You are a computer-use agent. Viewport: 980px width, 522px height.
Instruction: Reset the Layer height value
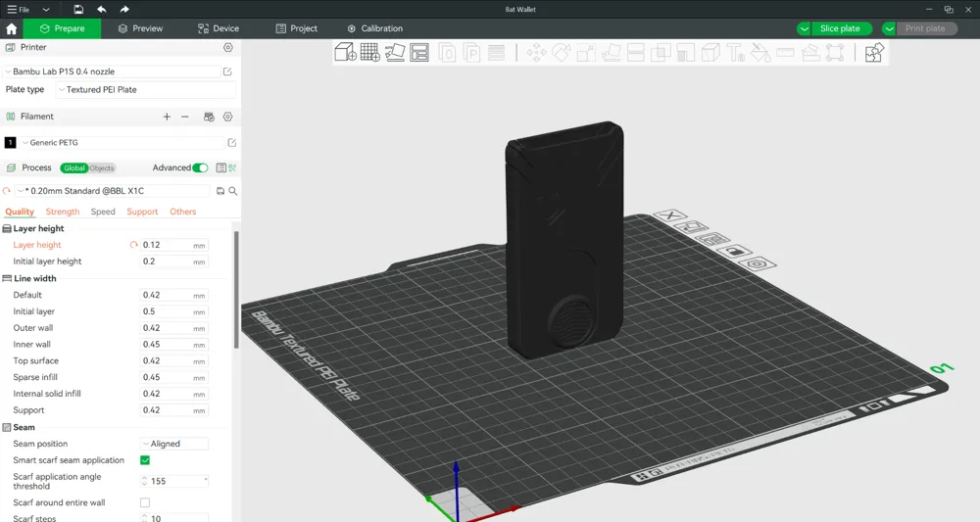[133, 246]
